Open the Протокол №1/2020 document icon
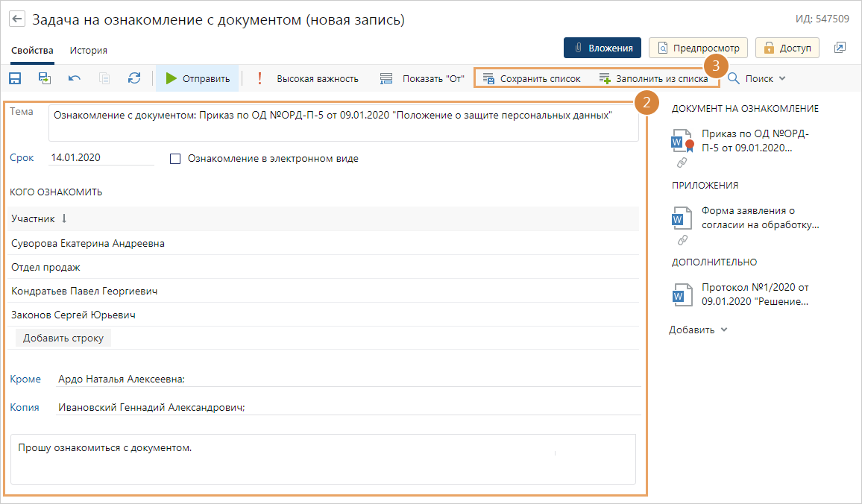 pos(679,294)
